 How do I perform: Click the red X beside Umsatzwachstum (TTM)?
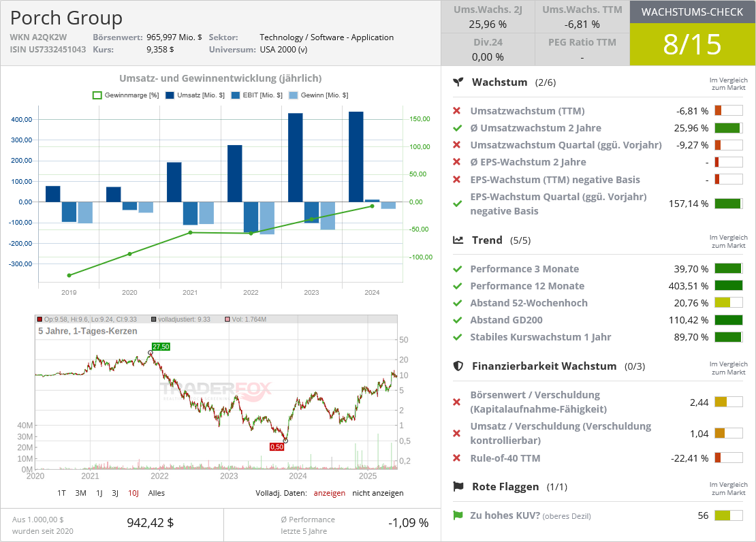(457, 111)
